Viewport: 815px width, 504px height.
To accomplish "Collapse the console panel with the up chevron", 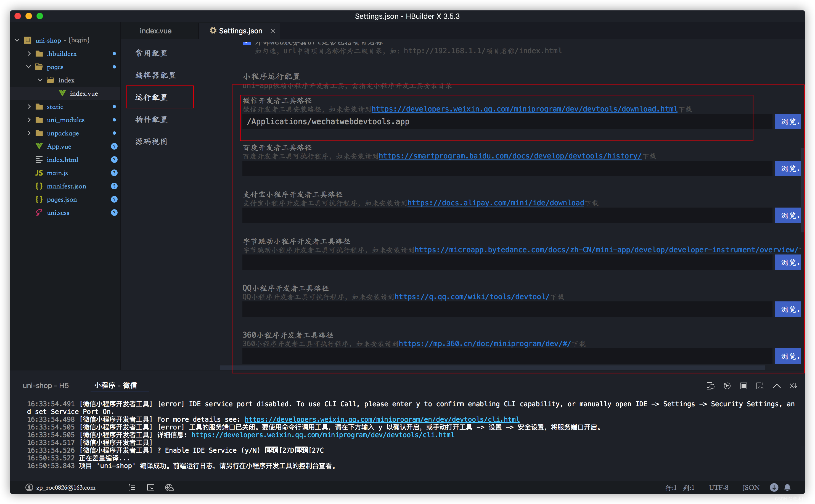I will tap(777, 386).
